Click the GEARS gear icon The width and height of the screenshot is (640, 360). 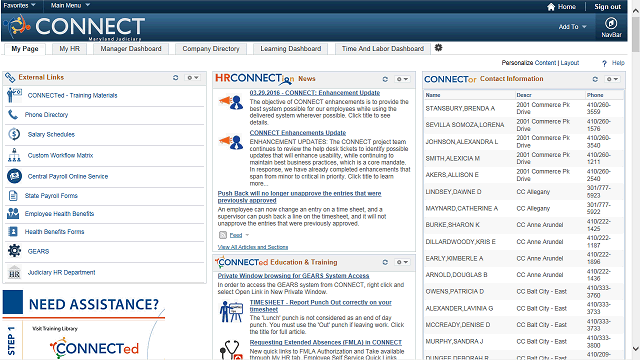pyautogui.click(x=14, y=251)
